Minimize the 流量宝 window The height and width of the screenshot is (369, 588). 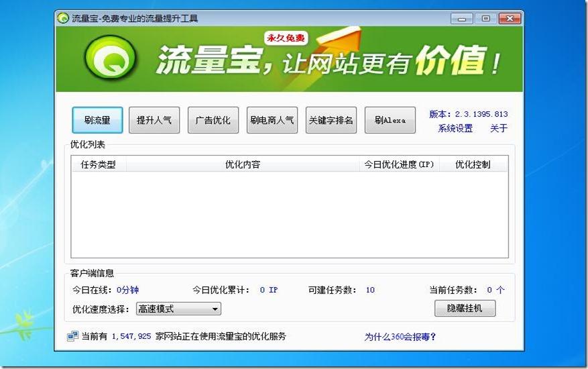point(462,18)
